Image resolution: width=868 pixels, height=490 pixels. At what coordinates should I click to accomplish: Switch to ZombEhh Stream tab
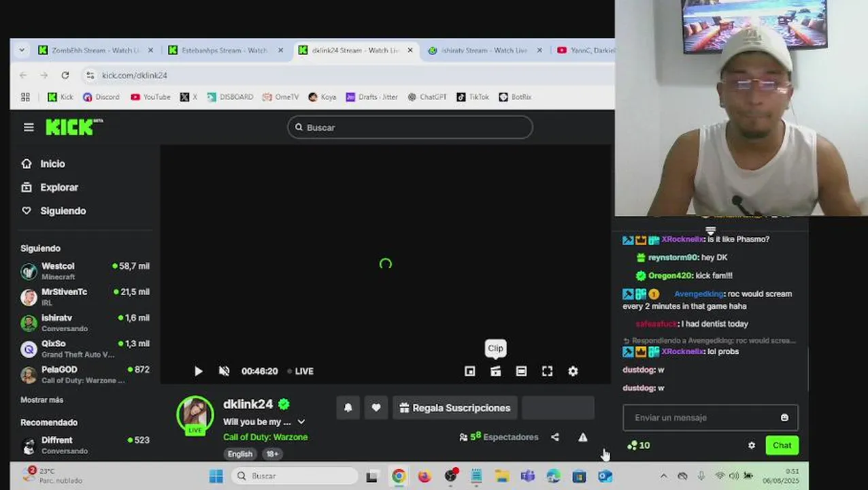click(96, 50)
